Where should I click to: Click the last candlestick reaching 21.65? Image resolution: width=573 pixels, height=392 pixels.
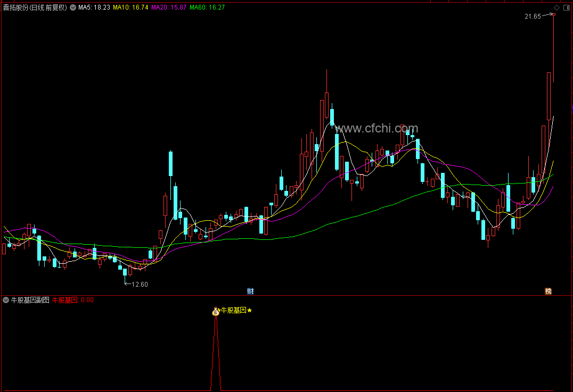[x=553, y=48]
